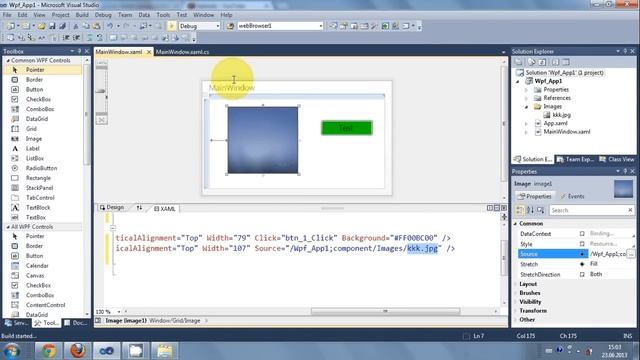This screenshot has width=640, height=360.
Task: Swap Design and XAML panes icon
Action: point(139,208)
